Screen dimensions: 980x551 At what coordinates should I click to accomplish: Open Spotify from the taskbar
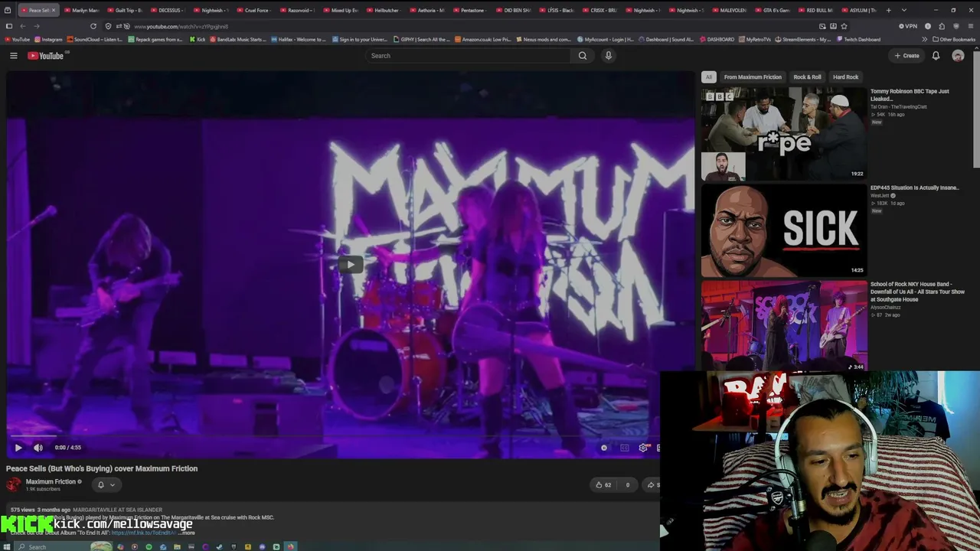[149, 546]
